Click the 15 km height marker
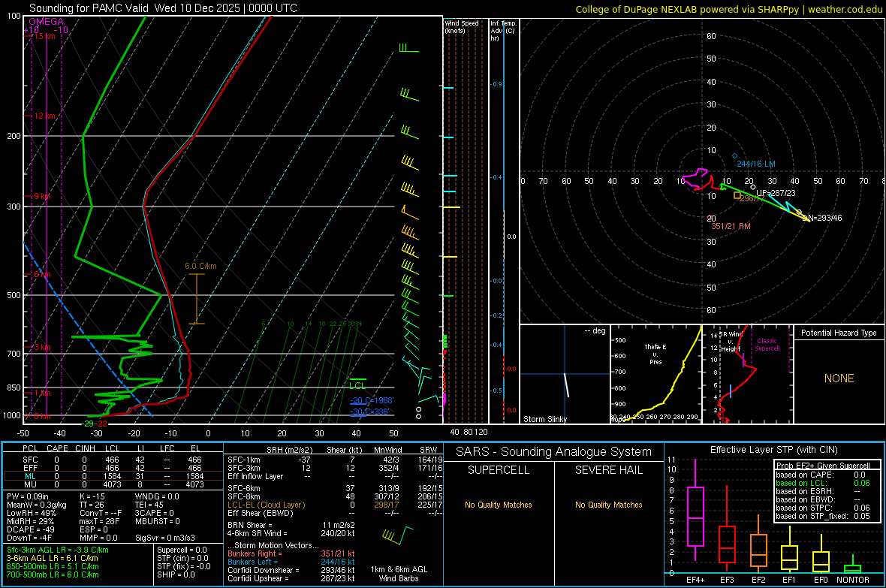 44,36
